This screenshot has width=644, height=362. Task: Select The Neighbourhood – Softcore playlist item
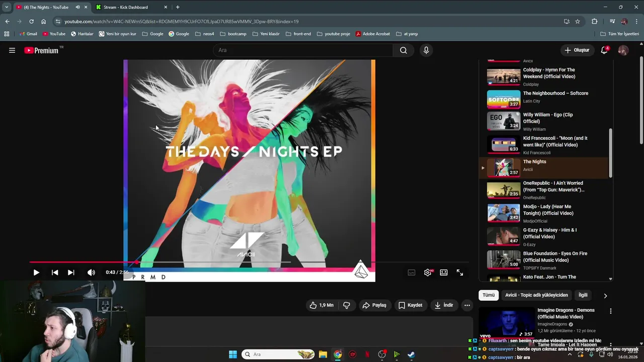click(545, 99)
